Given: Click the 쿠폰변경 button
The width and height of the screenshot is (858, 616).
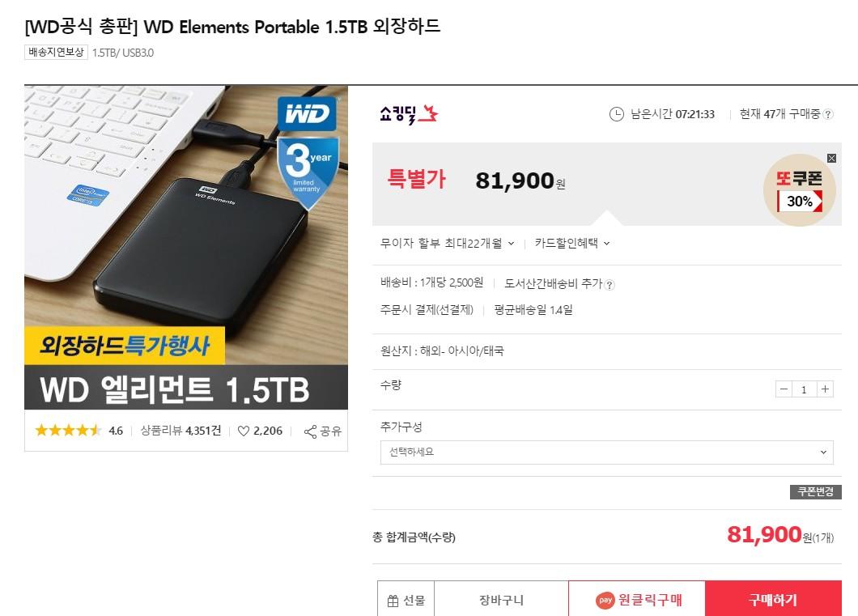Looking at the screenshot, I should (x=815, y=491).
